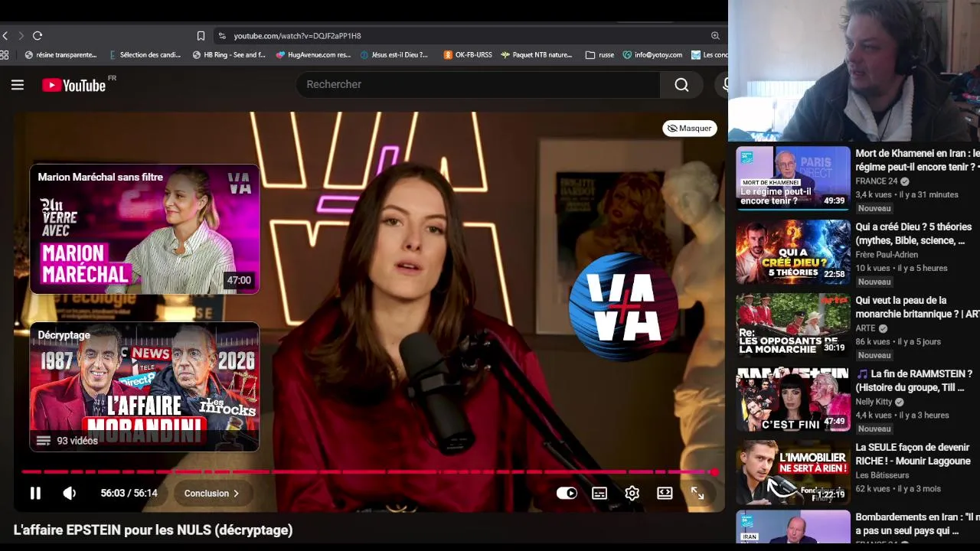980x551 pixels.
Task: Switch to theater mode
Action: pyautogui.click(x=665, y=494)
